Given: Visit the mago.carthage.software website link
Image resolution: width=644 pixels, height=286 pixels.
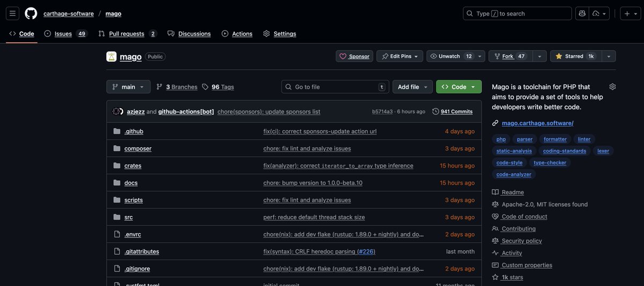Looking at the screenshot, I should point(538,123).
